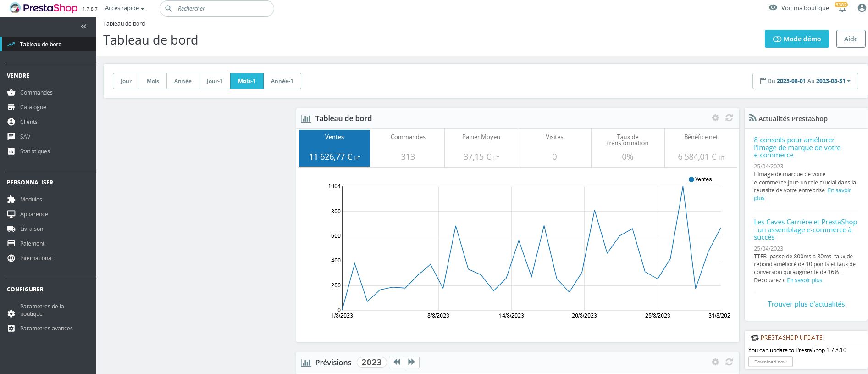868x374 pixels.
Task: Click the Tableau de bord trend icon in sidebar
Action: (11, 45)
